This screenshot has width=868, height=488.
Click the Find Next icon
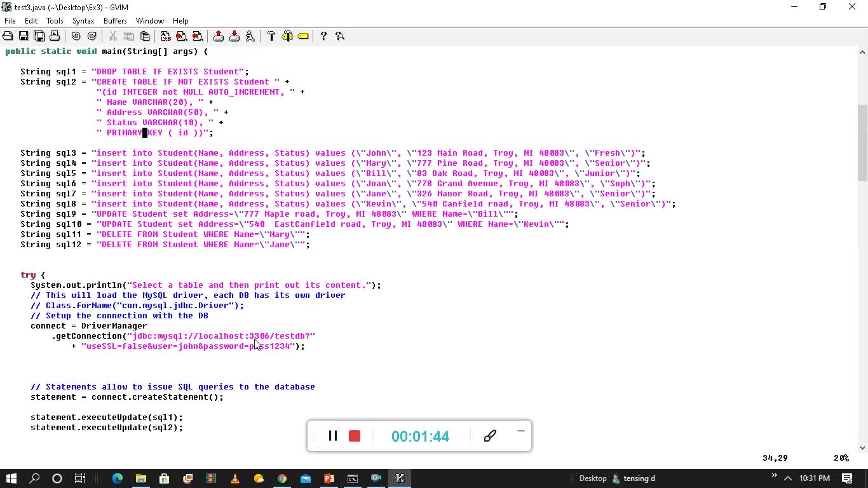click(x=181, y=36)
